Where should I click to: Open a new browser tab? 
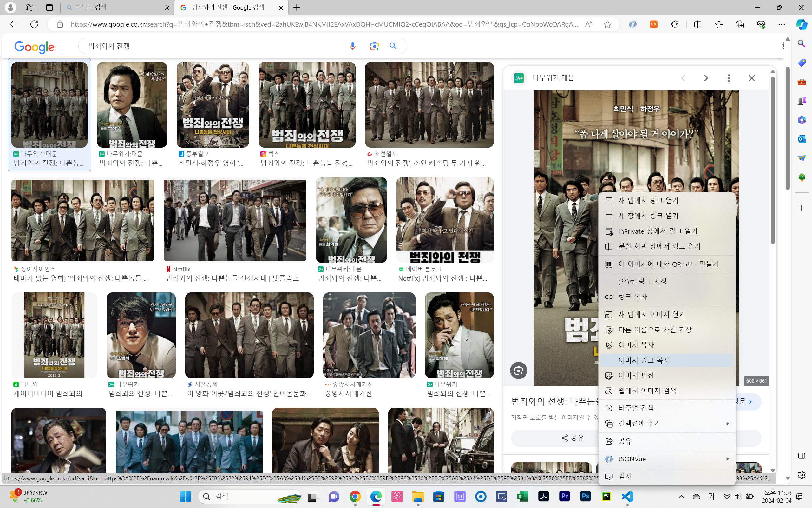coord(297,8)
